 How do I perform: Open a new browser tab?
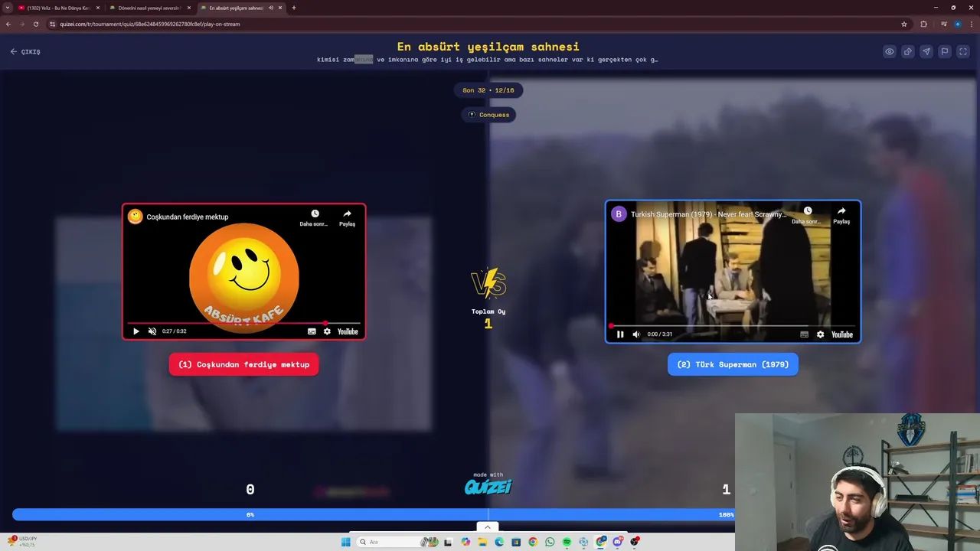[x=294, y=8]
